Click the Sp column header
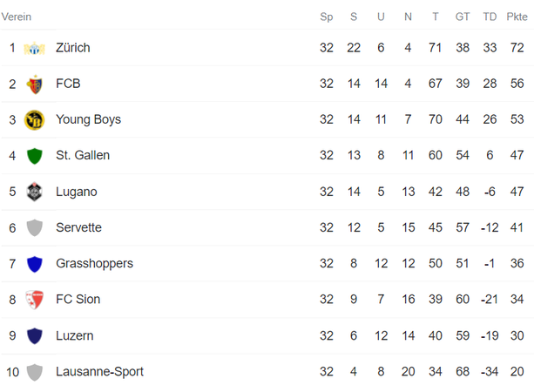The height and width of the screenshot is (392, 534). [327, 17]
